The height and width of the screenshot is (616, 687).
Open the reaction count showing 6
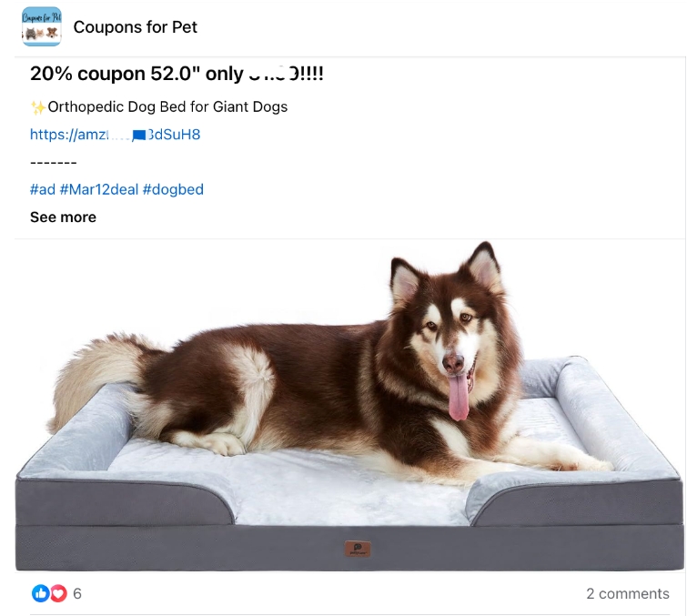(77, 593)
